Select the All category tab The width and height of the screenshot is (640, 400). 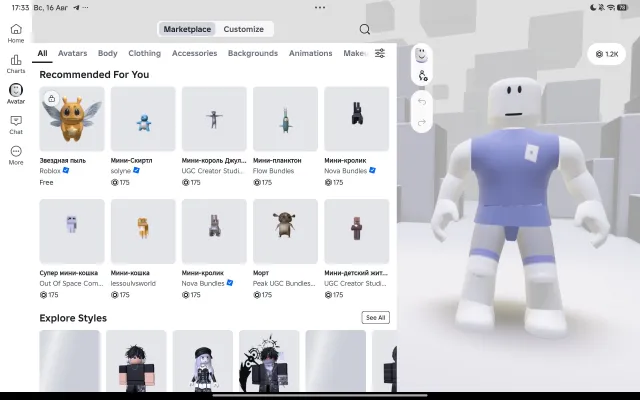click(42, 53)
